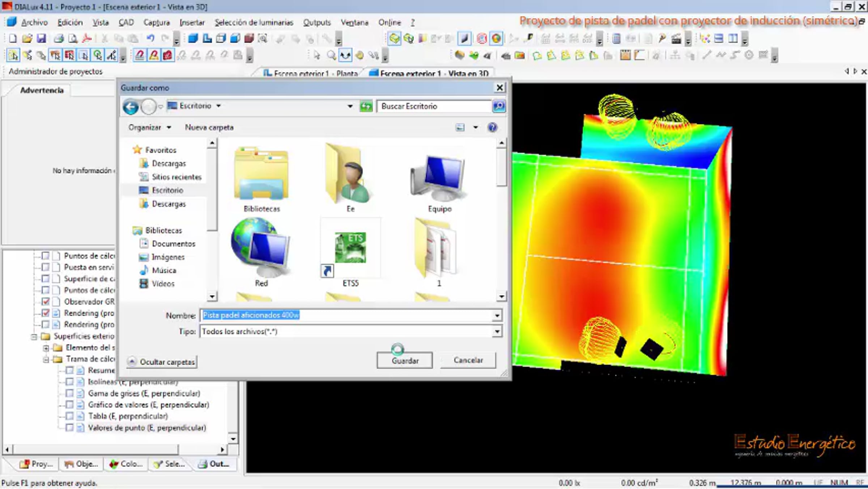
Task: Click the Nueva carpeta button
Action: point(209,128)
